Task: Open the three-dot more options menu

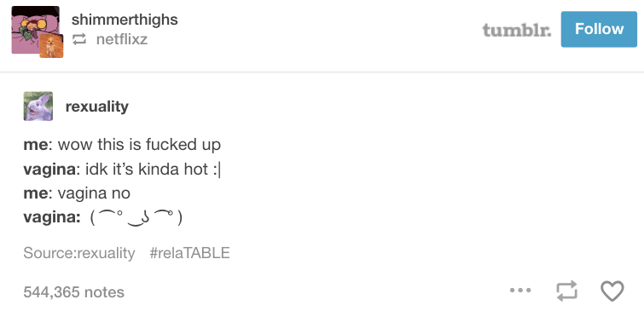Action: [520, 291]
